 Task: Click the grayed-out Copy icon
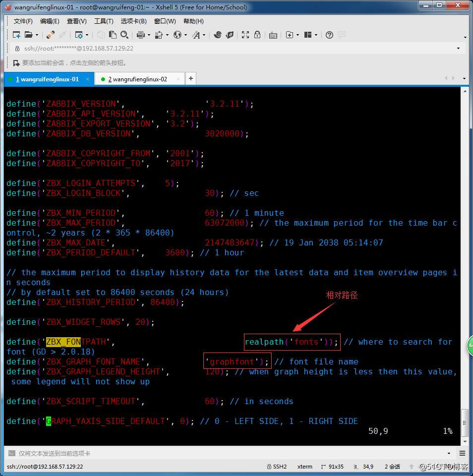pos(101,35)
